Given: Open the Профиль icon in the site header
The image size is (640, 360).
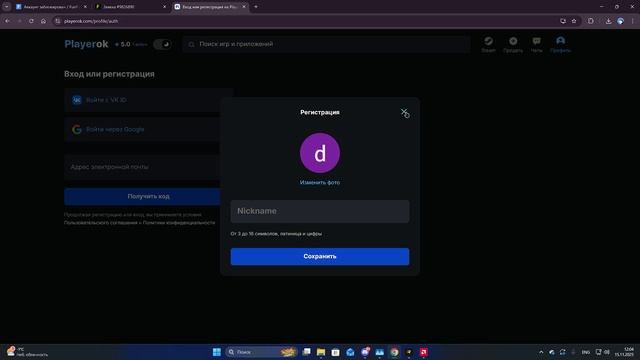Looking at the screenshot, I should point(560,44).
